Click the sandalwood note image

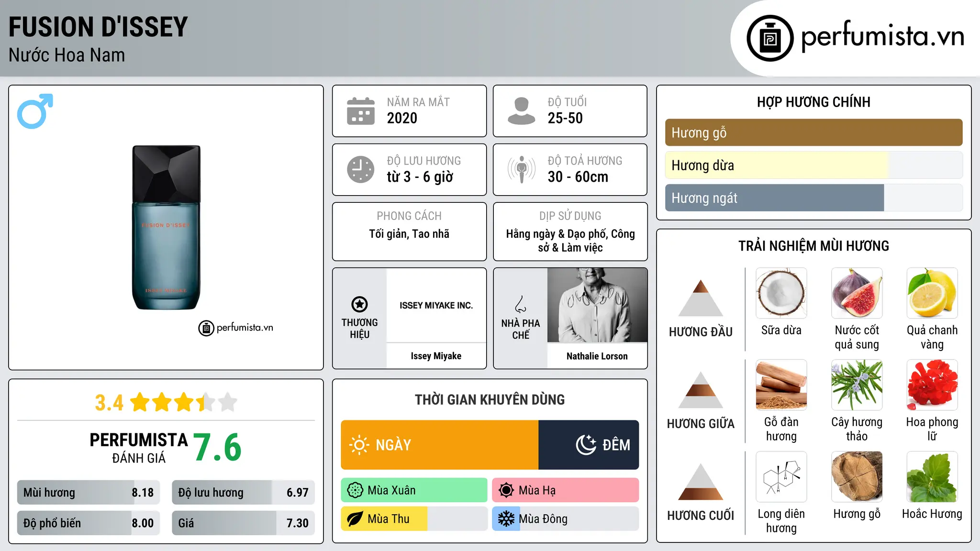click(781, 385)
